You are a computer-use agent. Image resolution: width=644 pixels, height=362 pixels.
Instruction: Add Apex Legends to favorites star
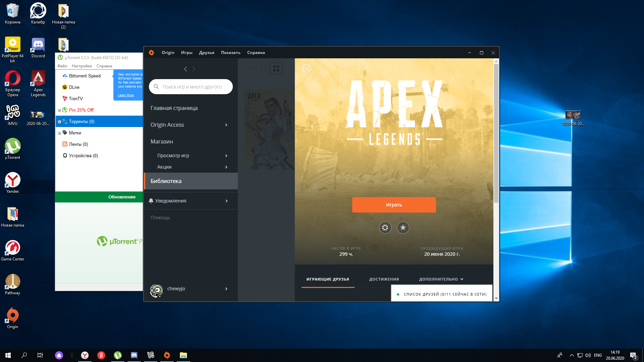click(x=403, y=228)
